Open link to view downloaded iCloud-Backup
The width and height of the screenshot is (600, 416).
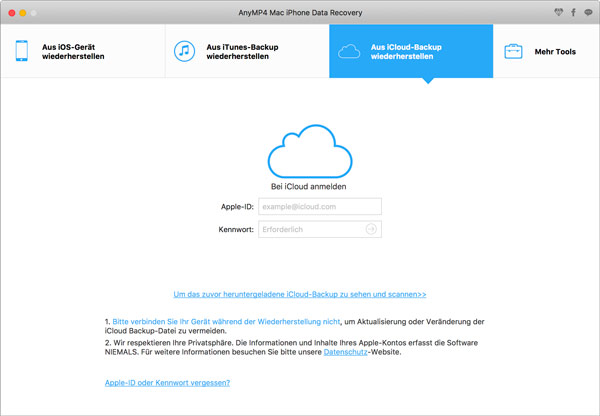(300, 295)
